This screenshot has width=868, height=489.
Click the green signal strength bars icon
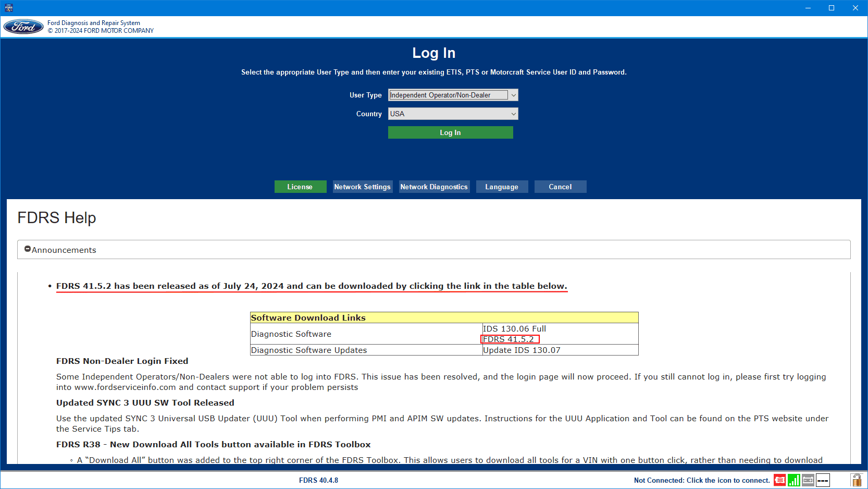click(x=793, y=480)
